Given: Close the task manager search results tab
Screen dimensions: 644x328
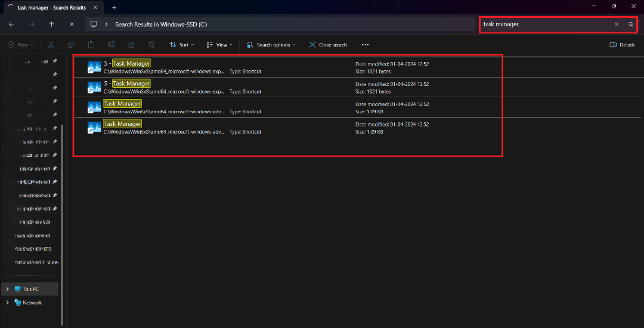Looking at the screenshot, I should pos(95,7).
